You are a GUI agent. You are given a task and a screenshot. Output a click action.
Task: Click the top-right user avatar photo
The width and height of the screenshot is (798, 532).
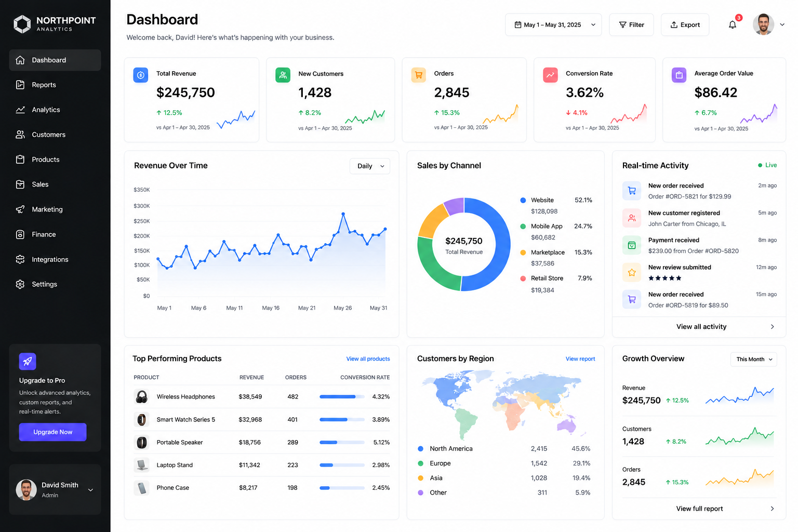[x=763, y=24]
